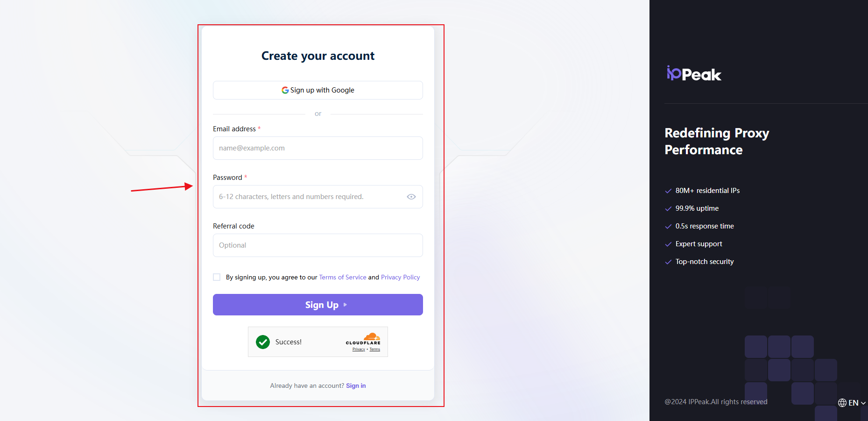Toggle password visibility eye icon

(411, 197)
